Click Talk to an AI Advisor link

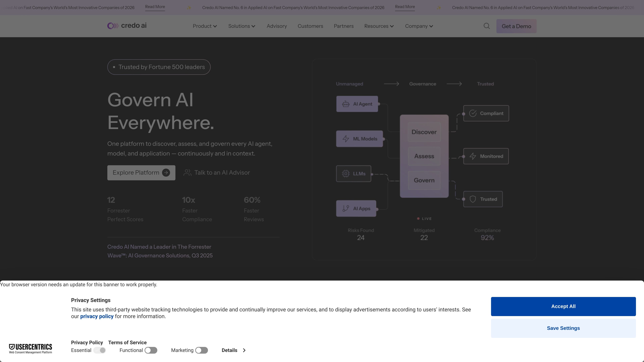(x=217, y=173)
